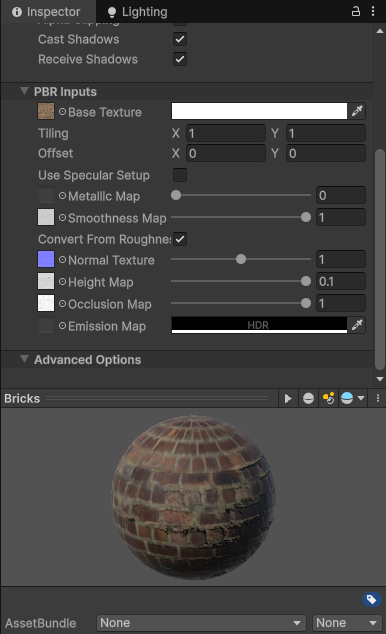
Task: Click the Bricks preview title
Action: point(22,399)
